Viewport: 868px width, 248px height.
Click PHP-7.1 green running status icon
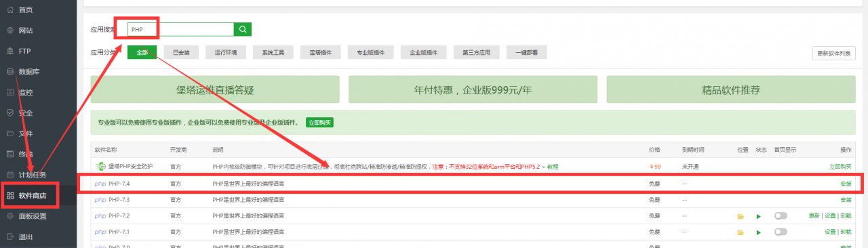[759, 232]
